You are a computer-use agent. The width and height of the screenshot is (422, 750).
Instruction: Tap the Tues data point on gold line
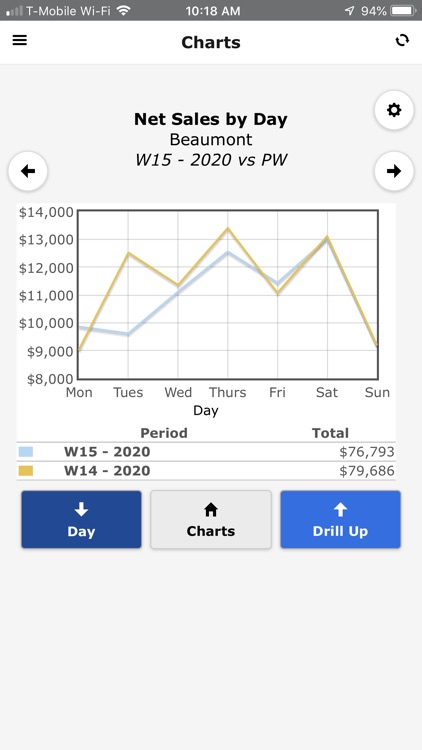[128, 253]
